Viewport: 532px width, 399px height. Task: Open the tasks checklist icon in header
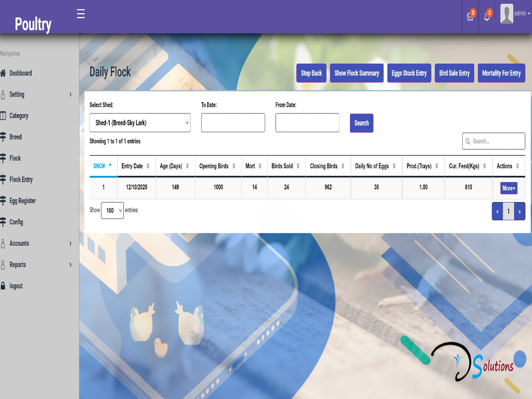[x=470, y=17]
